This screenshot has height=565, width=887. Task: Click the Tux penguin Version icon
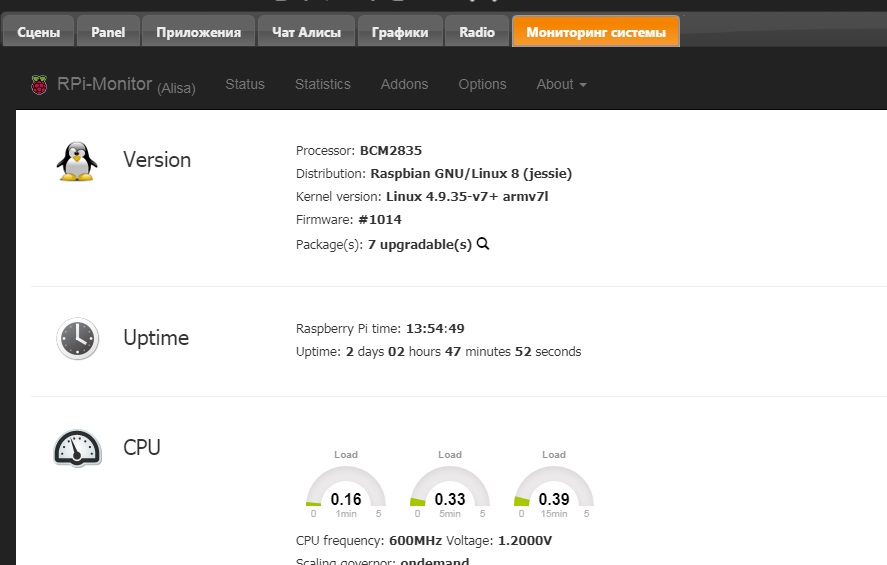pos(77,161)
